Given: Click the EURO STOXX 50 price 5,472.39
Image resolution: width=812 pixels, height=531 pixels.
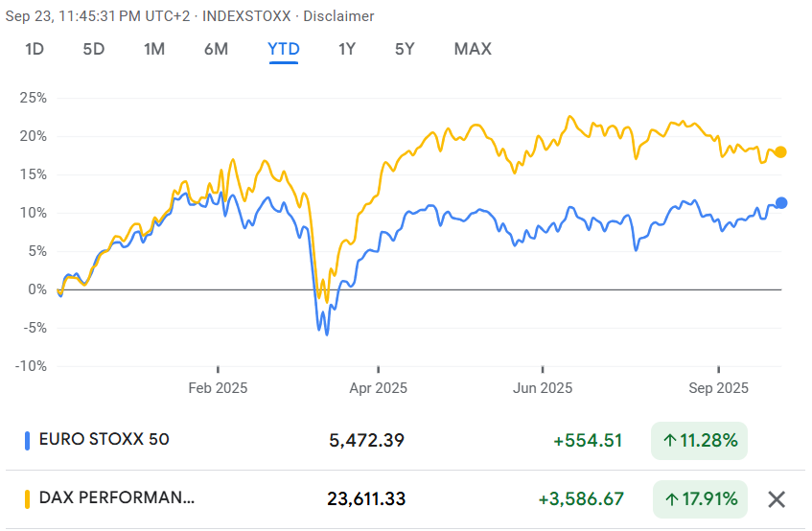Looking at the screenshot, I should pyautogui.click(x=367, y=441).
